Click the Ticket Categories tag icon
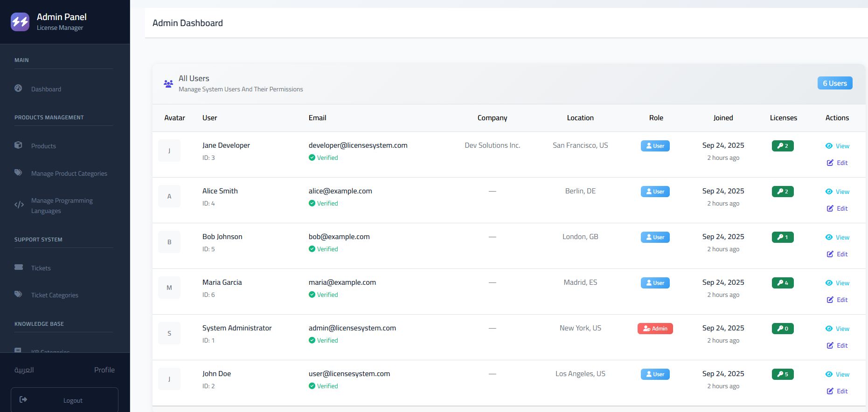This screenshot has height=412, width=868. point(18,294)
